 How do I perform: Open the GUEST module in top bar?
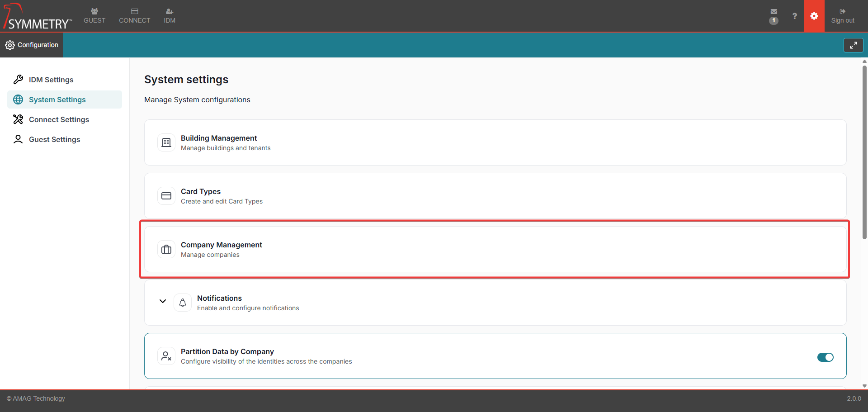point(94,16)
